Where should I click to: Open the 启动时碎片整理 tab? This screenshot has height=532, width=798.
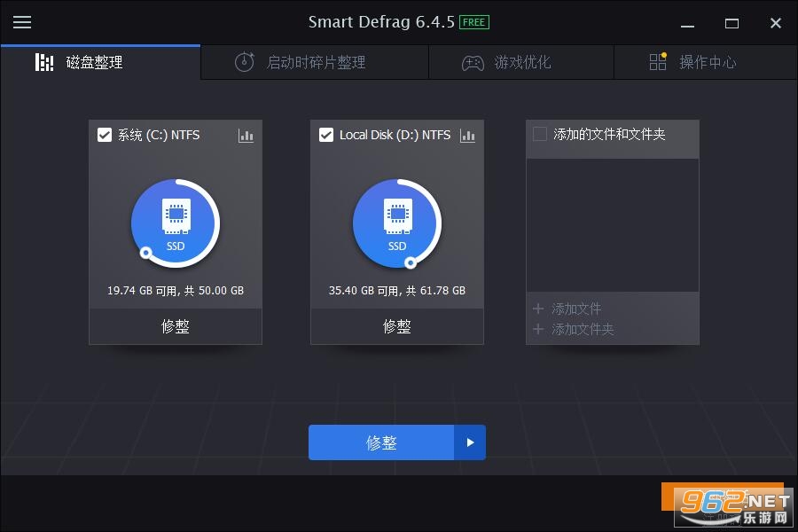click(315, 62)
